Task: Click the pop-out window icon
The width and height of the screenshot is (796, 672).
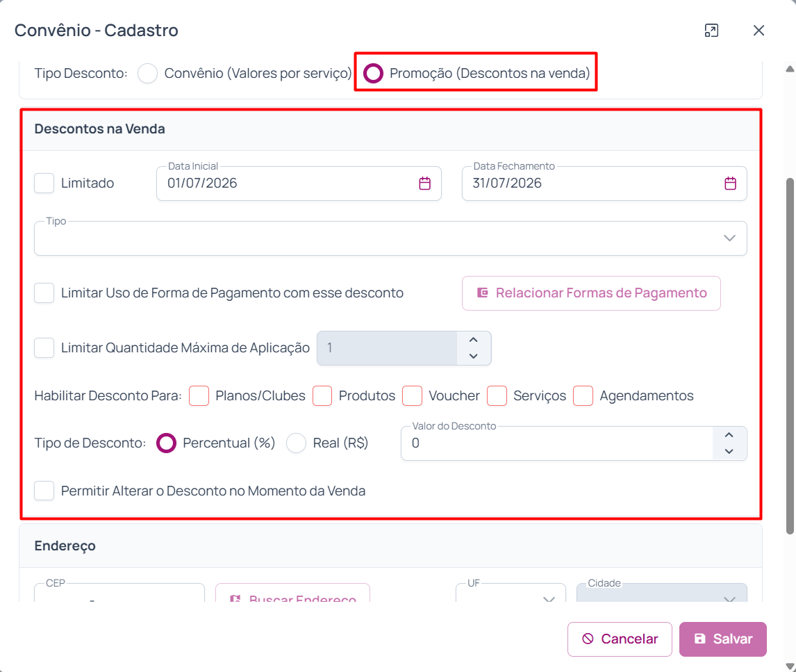Action: coord(711,31)
